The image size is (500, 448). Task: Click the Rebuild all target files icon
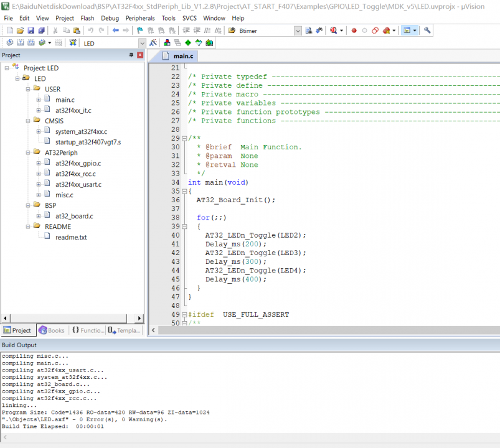pos(31,43)
